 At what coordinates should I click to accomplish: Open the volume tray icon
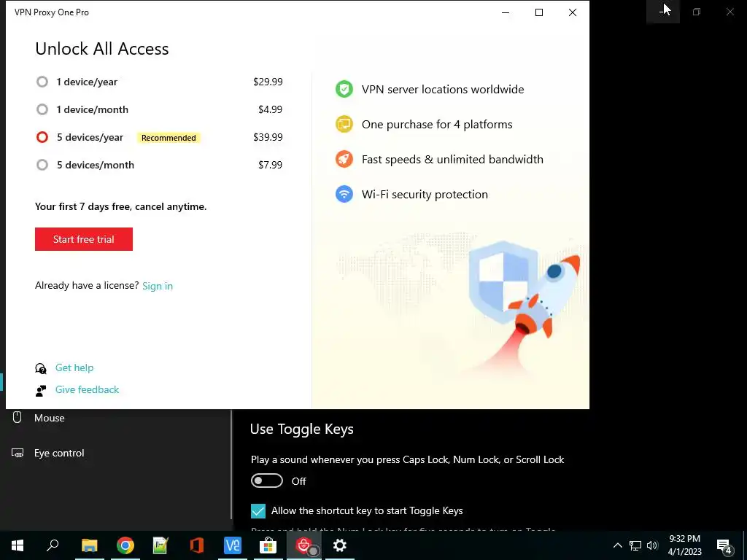click(652, 545)
